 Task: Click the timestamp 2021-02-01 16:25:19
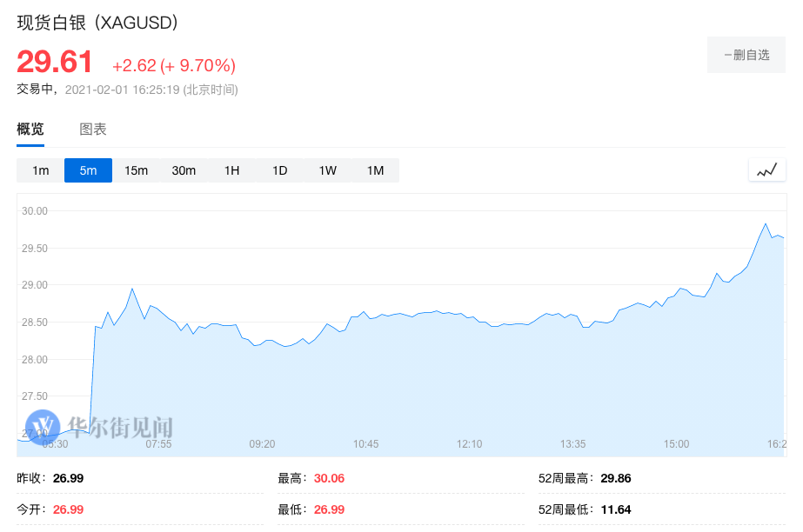(x=123, y=90)
